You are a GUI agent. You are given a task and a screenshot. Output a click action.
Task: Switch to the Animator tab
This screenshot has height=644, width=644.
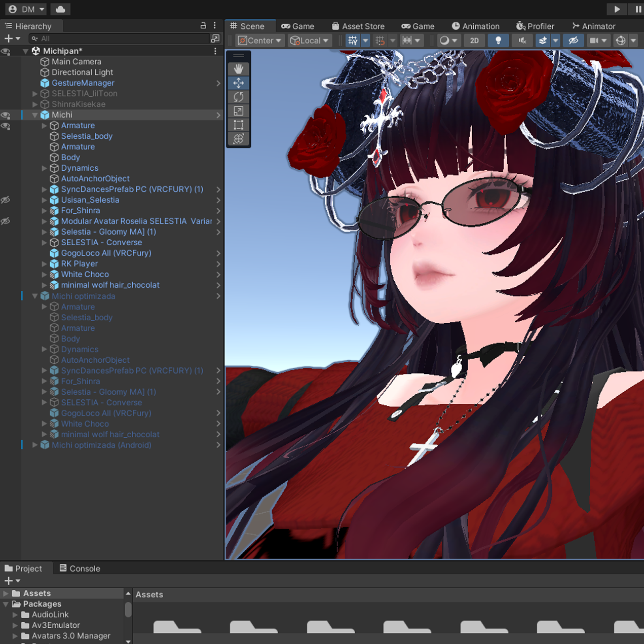593,26
